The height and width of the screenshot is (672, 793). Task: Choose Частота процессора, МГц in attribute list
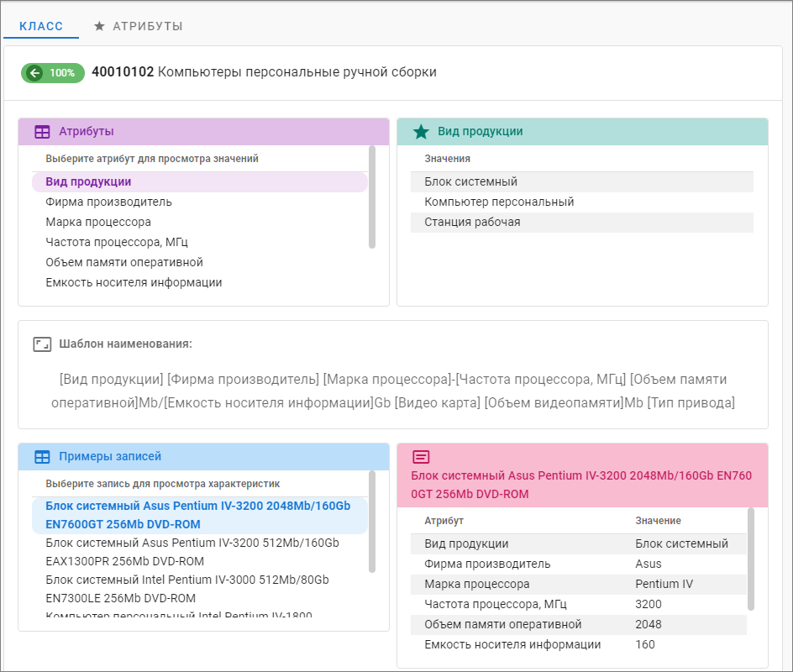click(116, 243)
